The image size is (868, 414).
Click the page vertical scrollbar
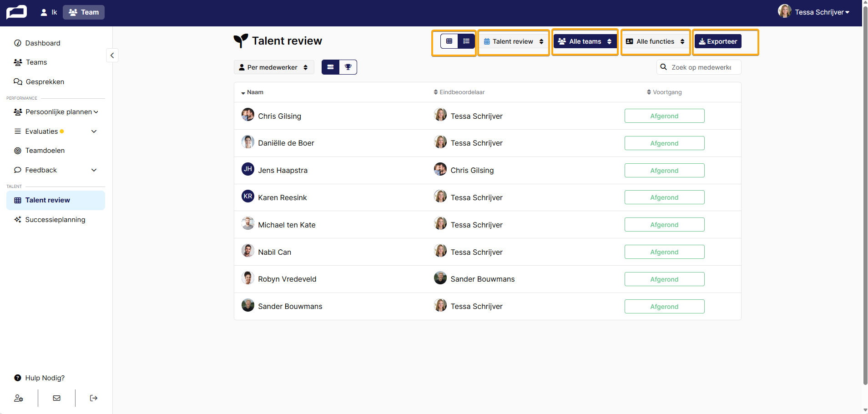pos(865,196)
